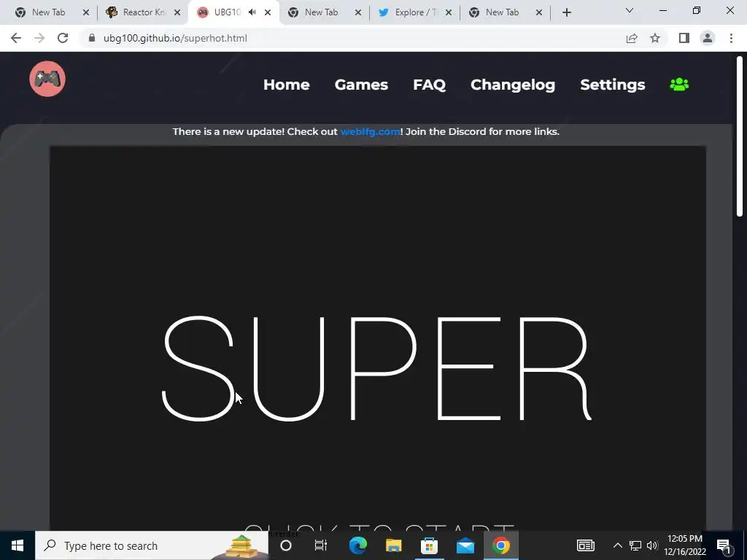This screenshot has height=560, width=747.
Task: Launch Microsoft Edge from taskbar
Action: (357, 545)
